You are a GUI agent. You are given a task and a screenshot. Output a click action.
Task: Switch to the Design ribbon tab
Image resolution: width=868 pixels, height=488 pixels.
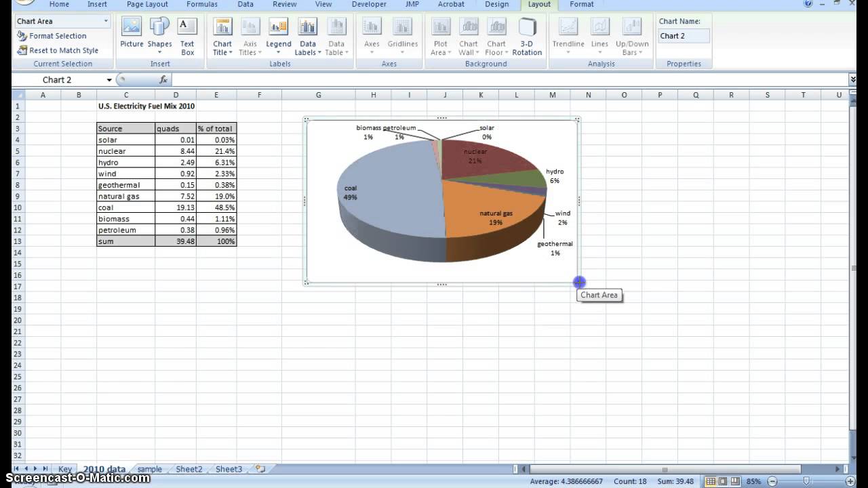[x=496, y=5]
